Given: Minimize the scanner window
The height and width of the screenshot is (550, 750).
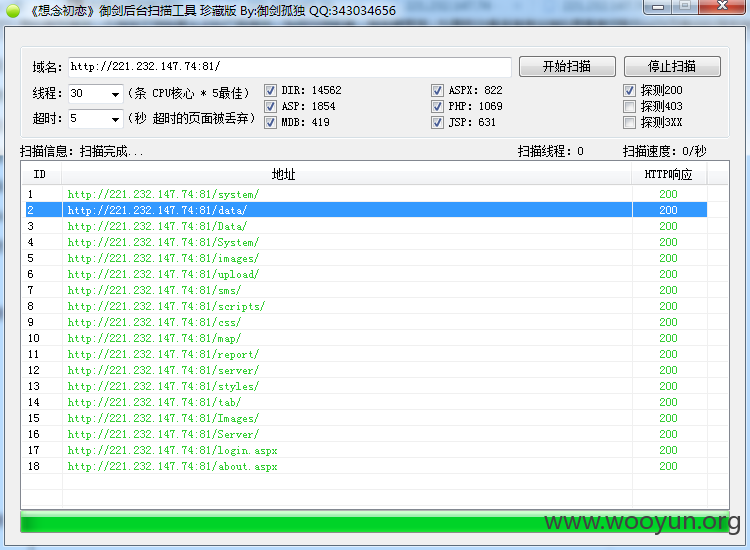Looking at the screenshot, I should click(658, 7).
